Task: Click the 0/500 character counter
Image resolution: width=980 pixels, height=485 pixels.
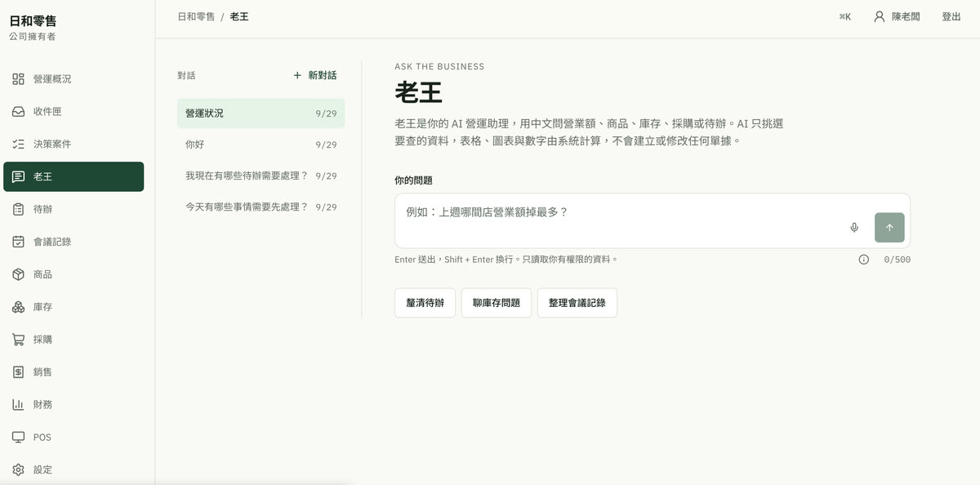Action: [x=897, y=260]
